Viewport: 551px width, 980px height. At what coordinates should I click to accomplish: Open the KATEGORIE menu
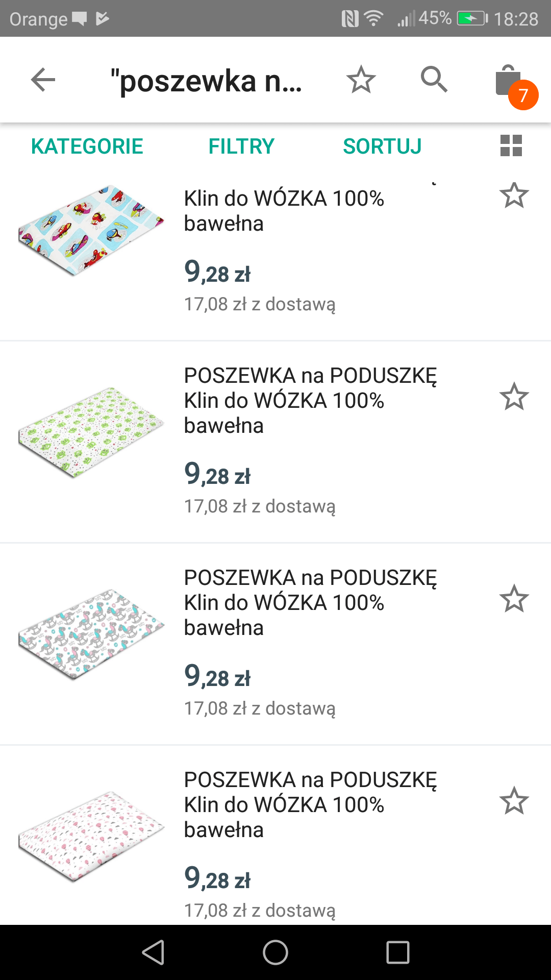point(87,146)
